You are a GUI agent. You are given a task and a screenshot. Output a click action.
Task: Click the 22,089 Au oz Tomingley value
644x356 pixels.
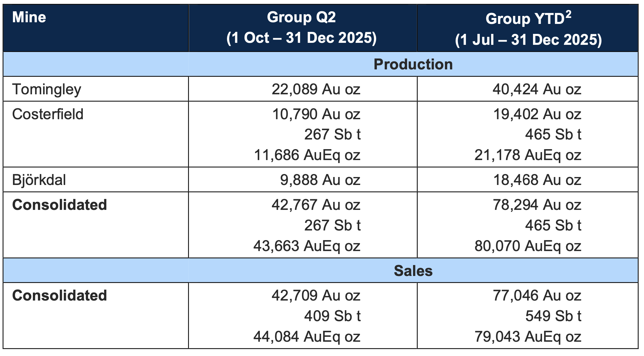tap(316, 89)
